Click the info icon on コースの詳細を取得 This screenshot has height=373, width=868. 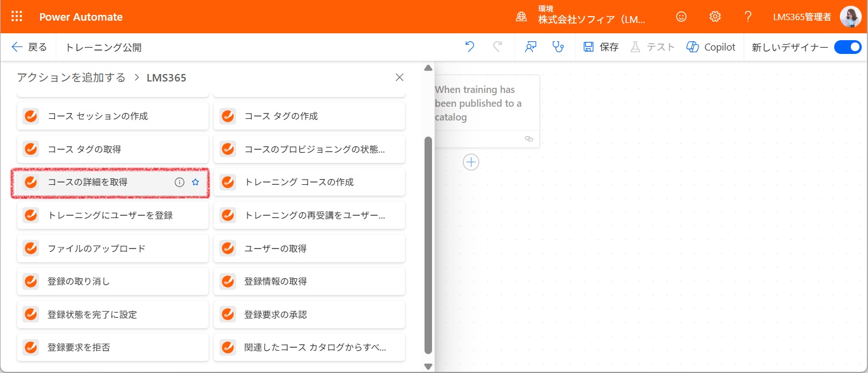(x=179, y=182)
